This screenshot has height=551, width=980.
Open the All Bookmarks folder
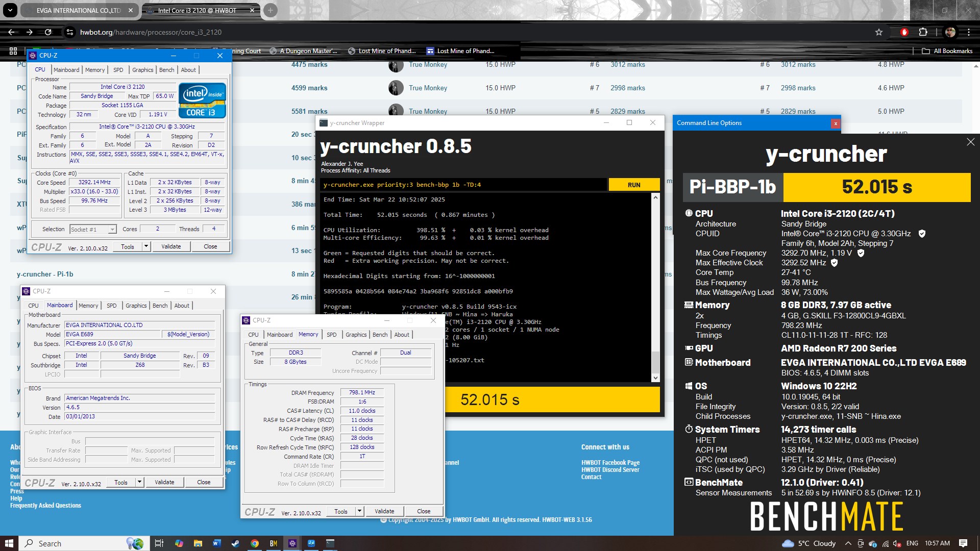pyautogui.click(x=947, y=51)
